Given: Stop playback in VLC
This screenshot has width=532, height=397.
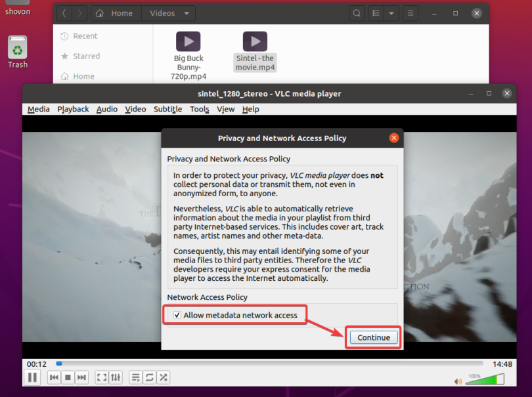Looking at the screenshot, I should (x=67, y=377).
